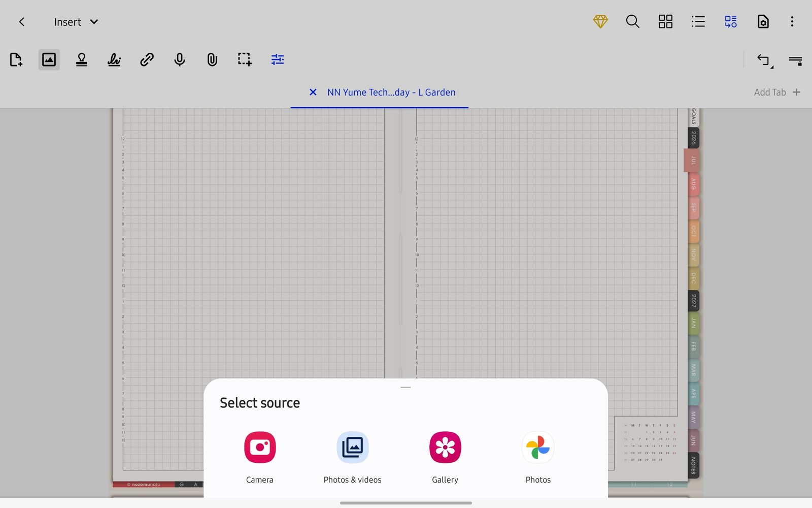Jump to the GOALS planner tab

pos(693,117)
